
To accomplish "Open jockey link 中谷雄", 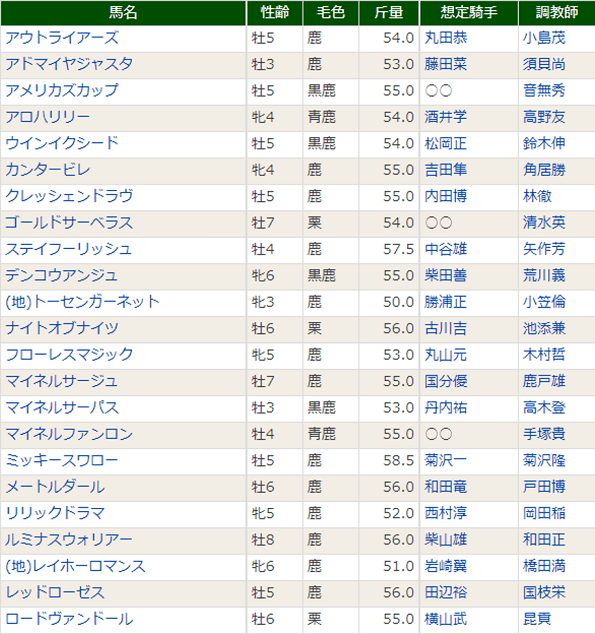I will pyautogui.click(x=446, y=249).
